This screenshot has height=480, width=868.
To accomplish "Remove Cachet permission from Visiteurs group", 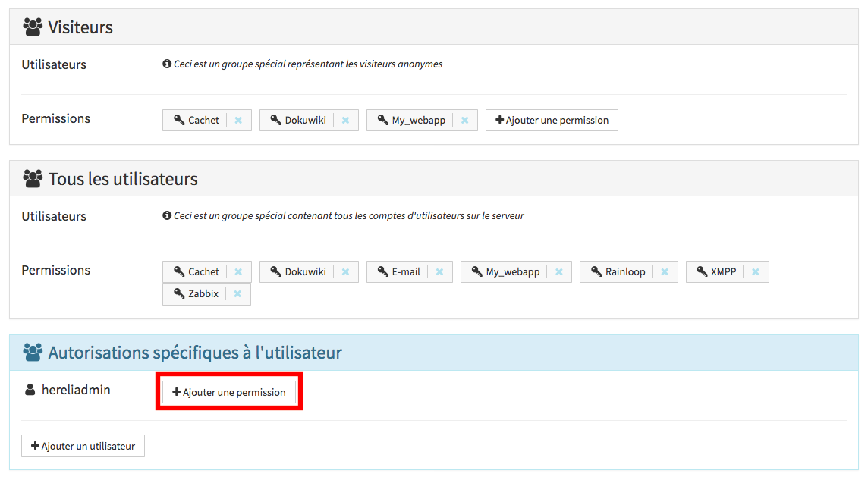I will (x=238, y=121).
